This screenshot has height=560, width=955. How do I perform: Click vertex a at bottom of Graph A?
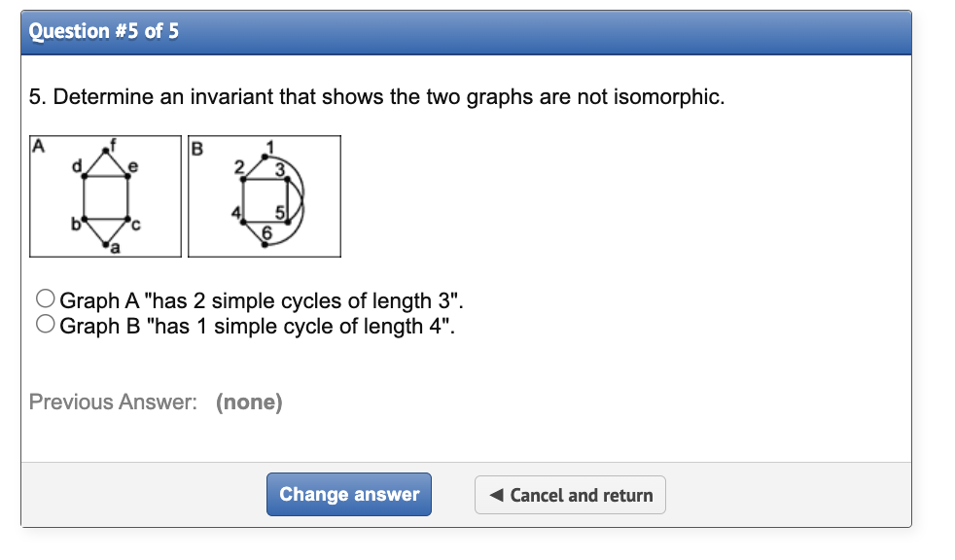[104, 242]
